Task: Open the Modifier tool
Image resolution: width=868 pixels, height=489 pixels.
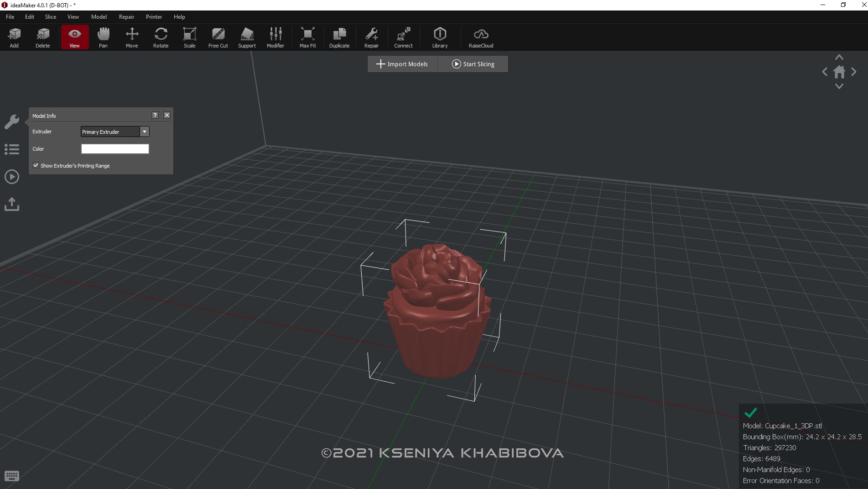Action: (275, 37)
